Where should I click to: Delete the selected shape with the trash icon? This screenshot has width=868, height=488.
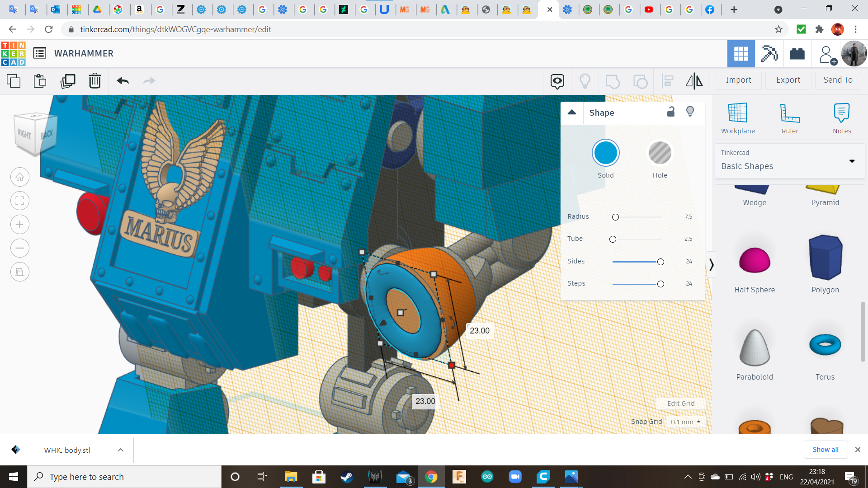(95, 81)
